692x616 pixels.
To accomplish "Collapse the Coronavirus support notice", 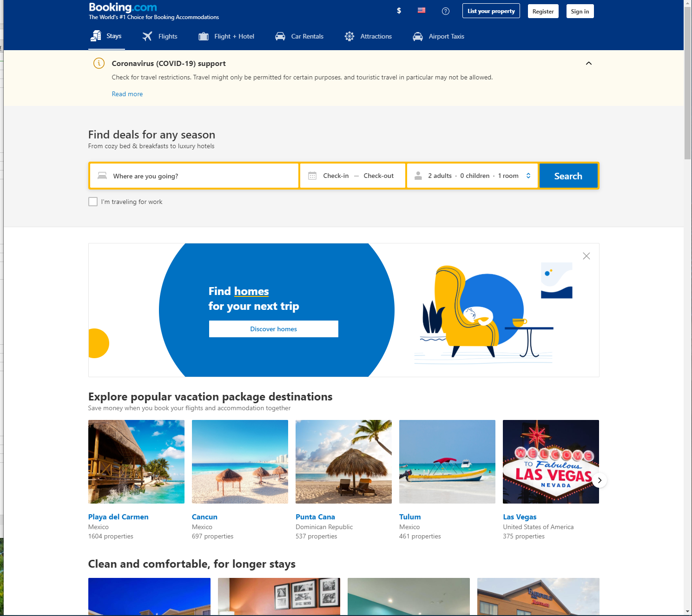I will [x=589, y=63].
